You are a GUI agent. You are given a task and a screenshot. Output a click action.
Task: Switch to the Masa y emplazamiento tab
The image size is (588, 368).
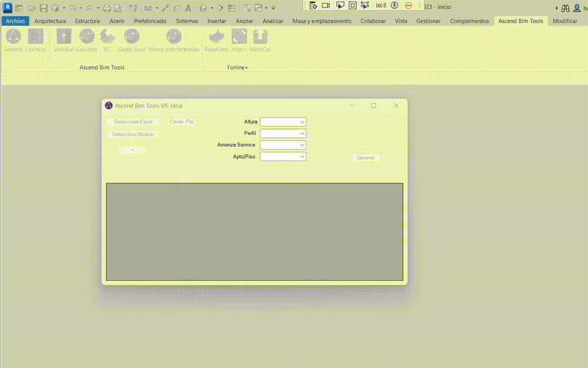(x=322, y=21)
